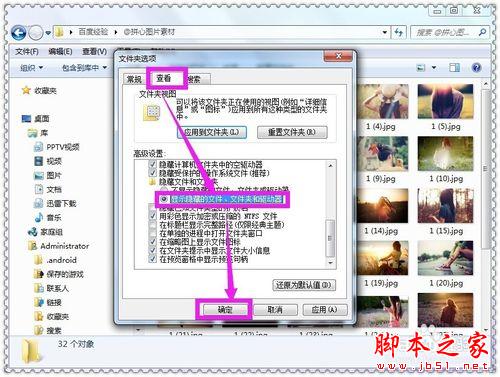Viewport: 500px width, 377px height.
Task: Open view options dropdown arrow in toolbar
Action: coord(434,68)
